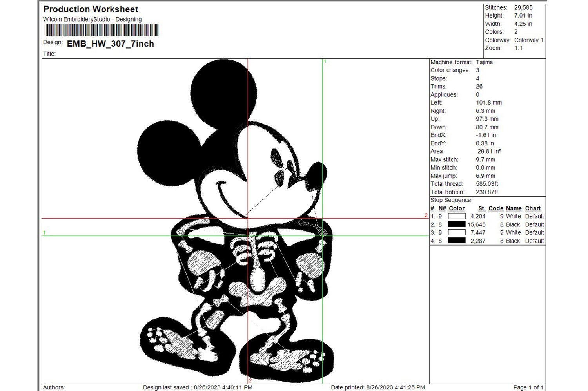Click the max stitch value "9.7 mm"
Viewport: 588px width, 391px height.
point(485,160)
